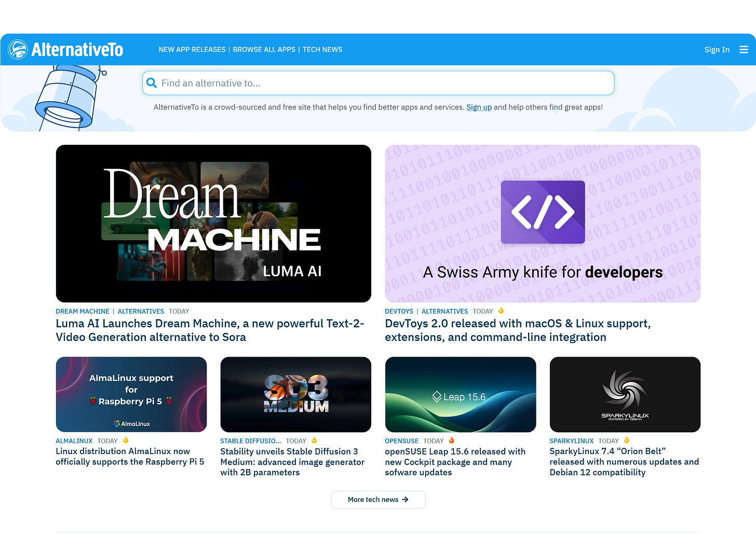Open TECH NEWS in nav

(322, 50)
